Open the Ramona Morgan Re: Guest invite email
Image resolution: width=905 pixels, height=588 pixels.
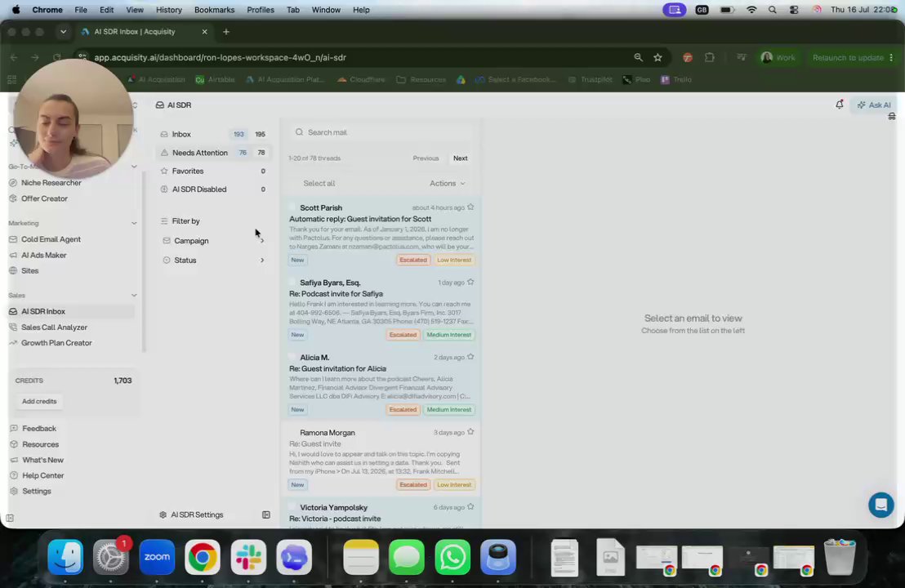coord(381,459)
